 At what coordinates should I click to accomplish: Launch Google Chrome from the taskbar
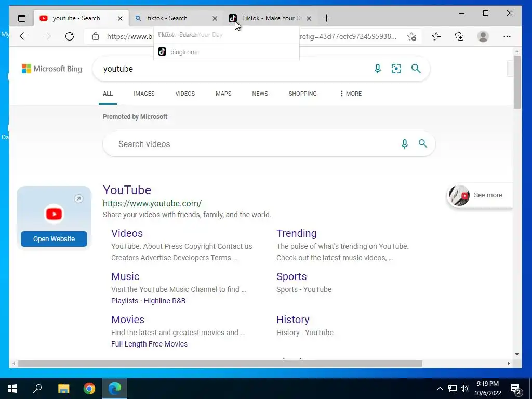point(89,389)
